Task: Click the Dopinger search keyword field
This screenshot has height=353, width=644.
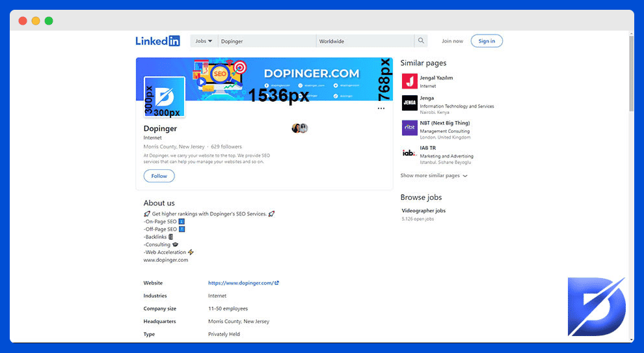Action: coord(267,41)
